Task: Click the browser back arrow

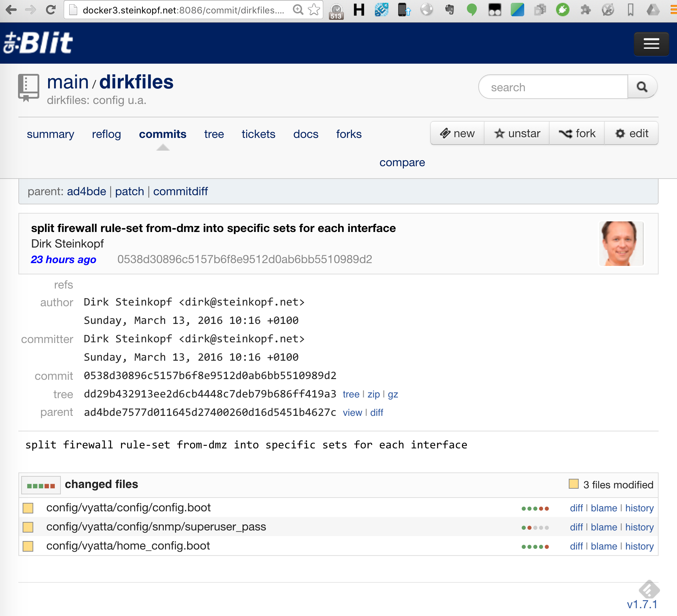Action: (x=11, y=10)
